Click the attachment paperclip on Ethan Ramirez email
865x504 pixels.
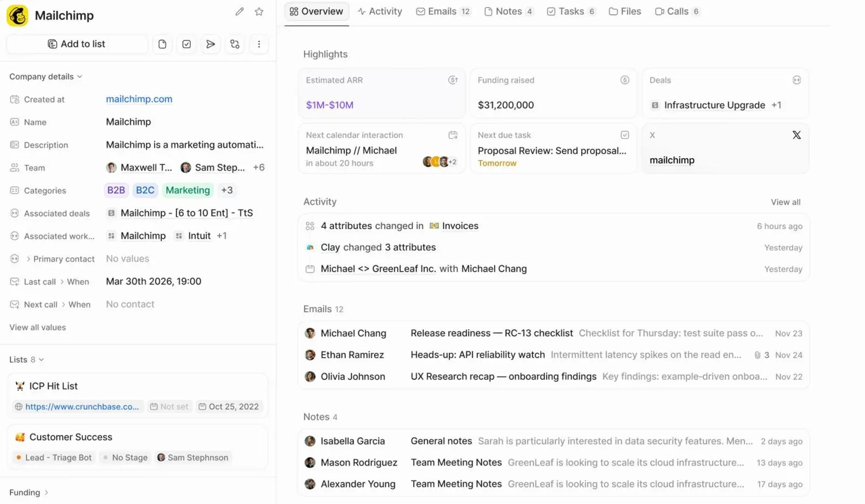(x=757, y=355)
